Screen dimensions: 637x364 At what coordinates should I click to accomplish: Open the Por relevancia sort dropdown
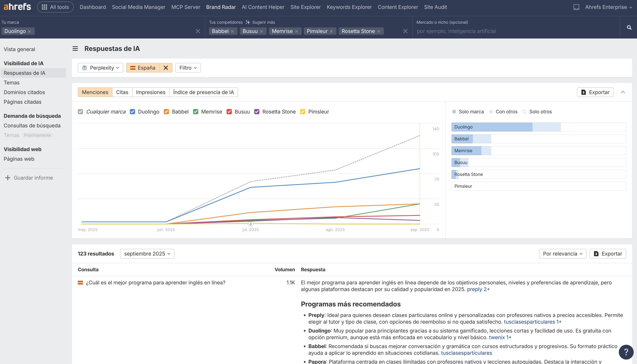coord(563,254)
